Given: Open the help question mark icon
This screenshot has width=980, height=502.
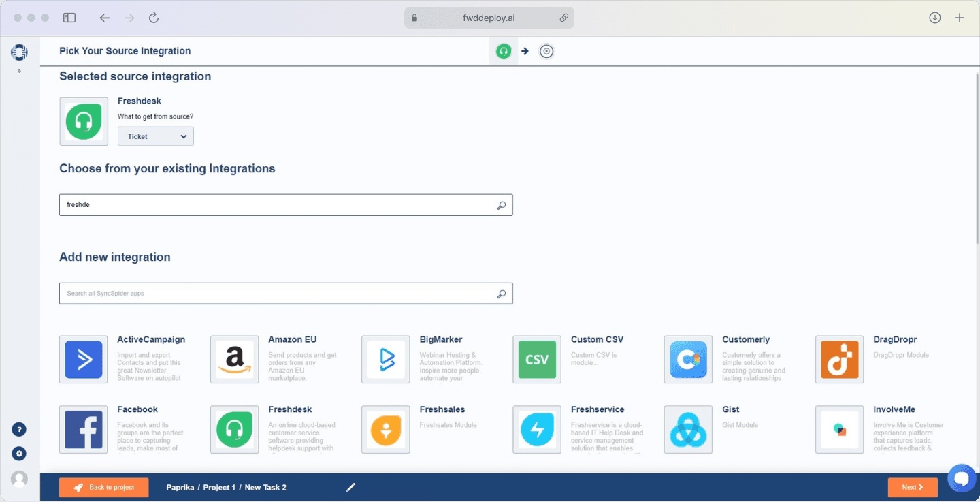Looking at the screenshot, I should (20, 430).
